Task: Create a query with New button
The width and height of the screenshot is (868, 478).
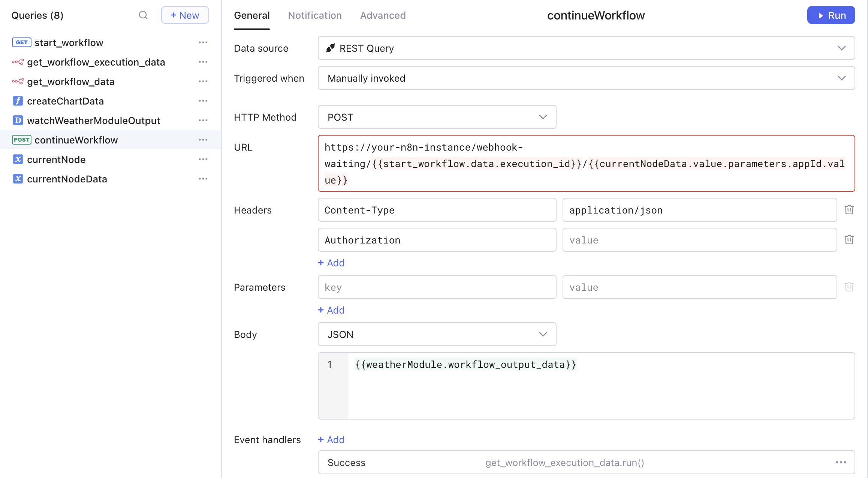Action: (x=185, y=15)
